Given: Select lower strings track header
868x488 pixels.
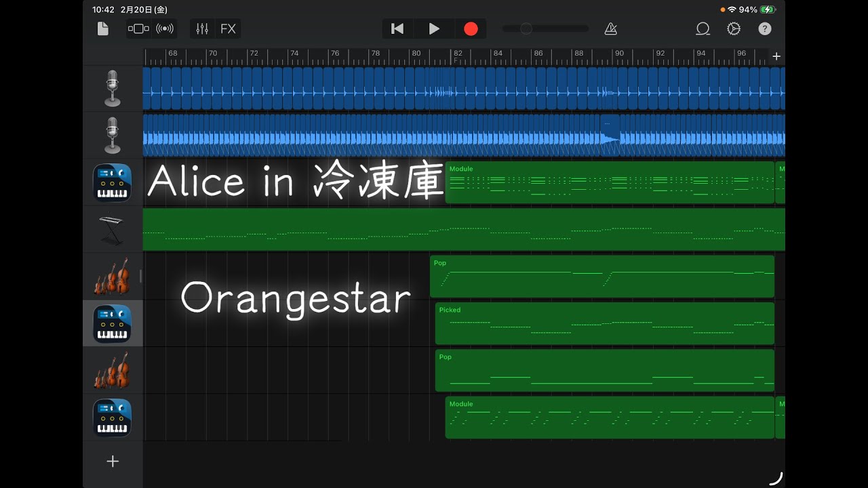Looking at the screenshot, I should pos(113,370).
